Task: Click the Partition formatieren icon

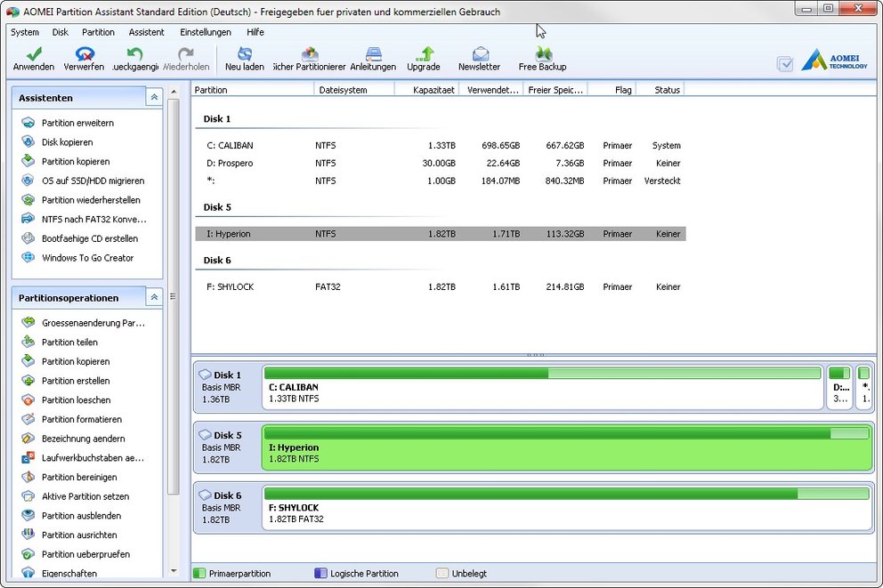Action: pos(28,419)
